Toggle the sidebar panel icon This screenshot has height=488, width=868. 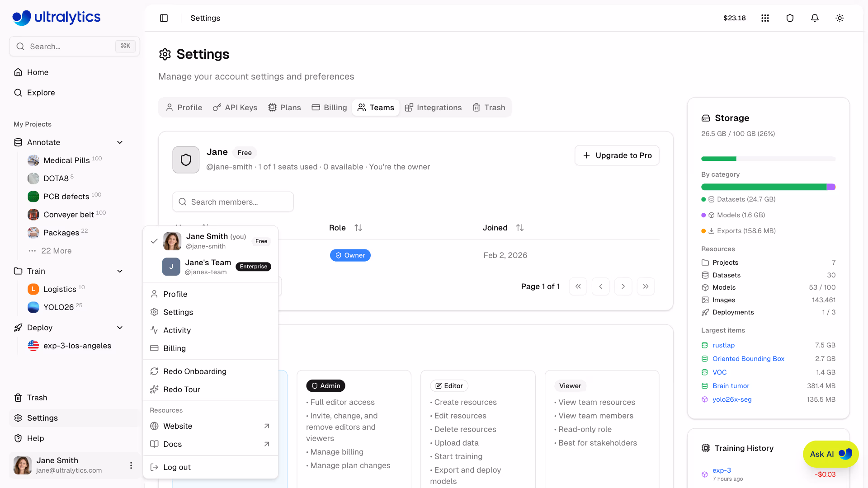point(164,18)
